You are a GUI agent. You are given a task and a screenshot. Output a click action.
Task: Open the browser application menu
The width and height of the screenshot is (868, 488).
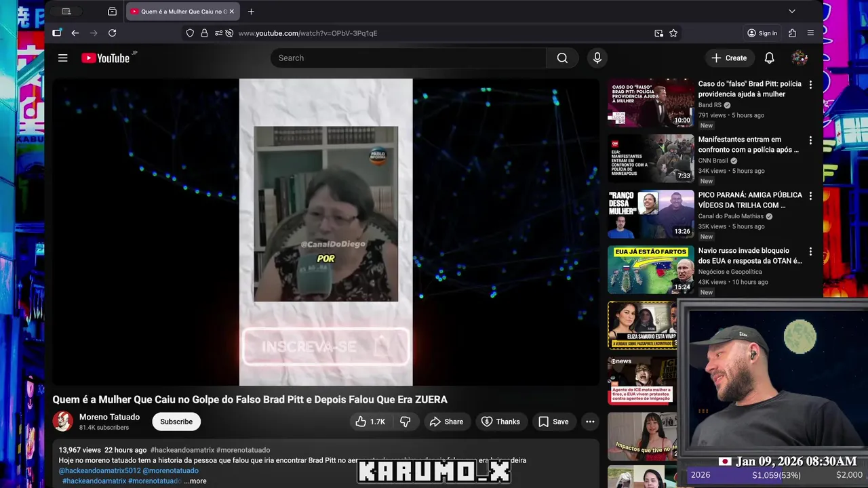click(810, 33)
